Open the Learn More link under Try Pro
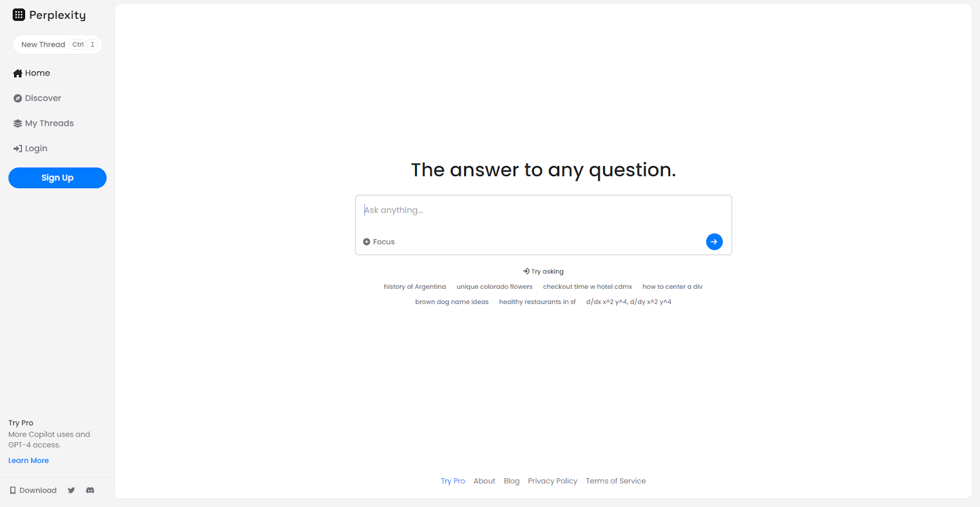The image size is (980, 507). pyautogui.click(x=28, y=460)
